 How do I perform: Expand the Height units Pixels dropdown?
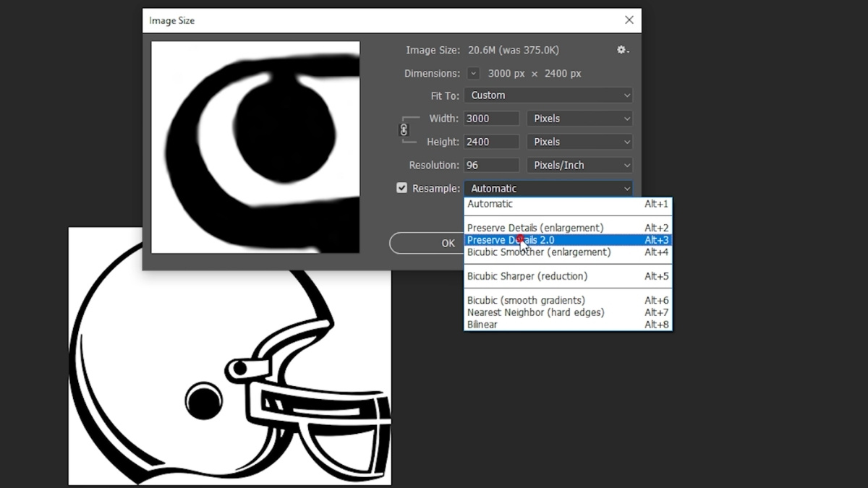point(579,142)
